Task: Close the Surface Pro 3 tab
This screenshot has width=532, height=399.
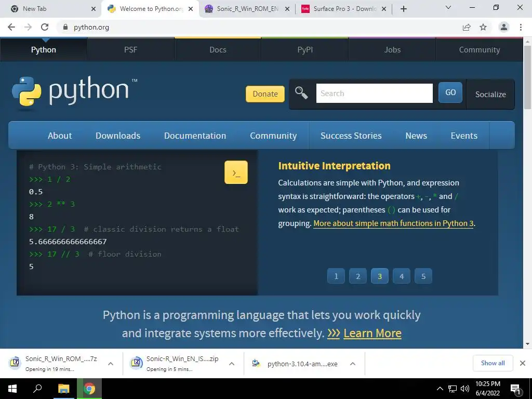Action: [x=384, y=9]
